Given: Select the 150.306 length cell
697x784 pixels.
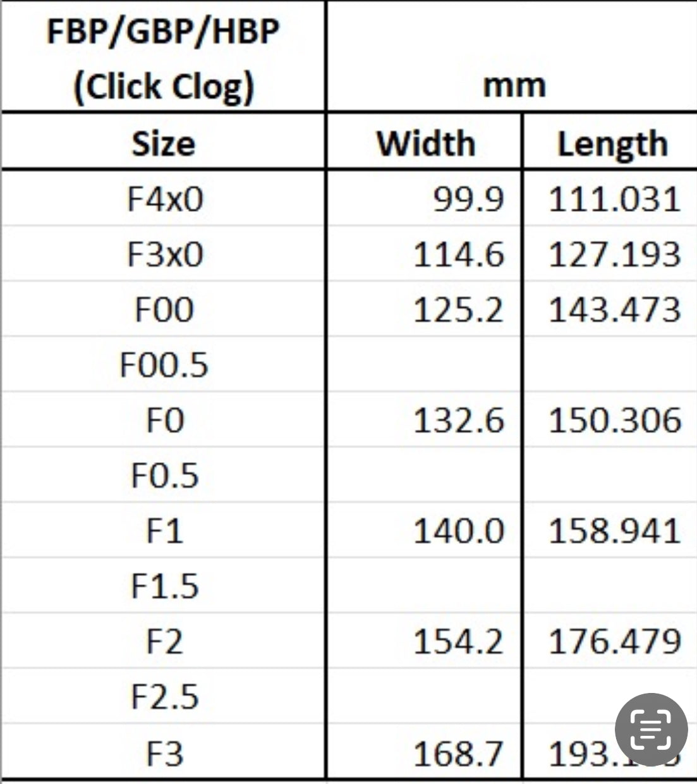Looking at the screenshot, I should coord(610,420).
